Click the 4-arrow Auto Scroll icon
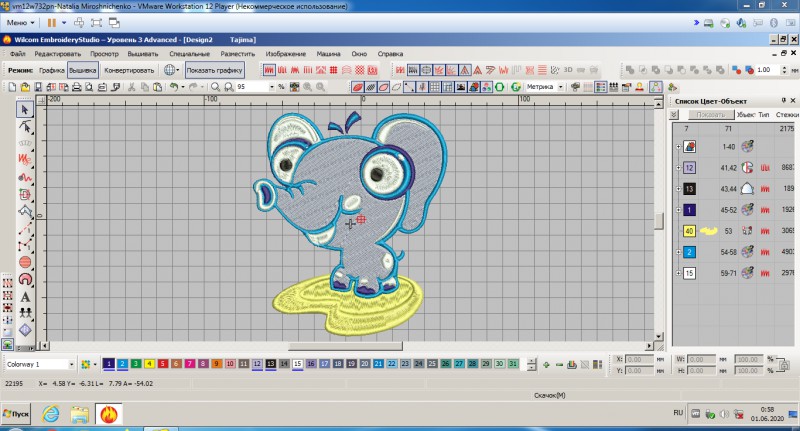Viewport: 800px width, 431px height. click(8, 320)
